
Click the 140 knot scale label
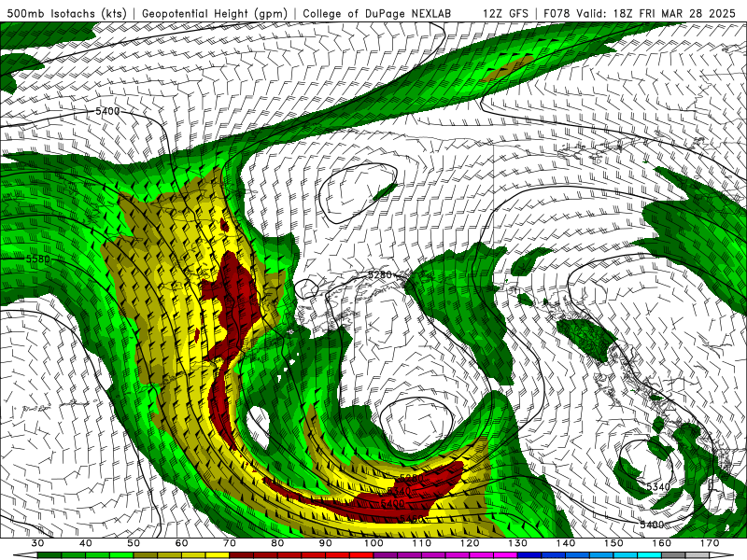pyautogui.click(x=566, y=543)
